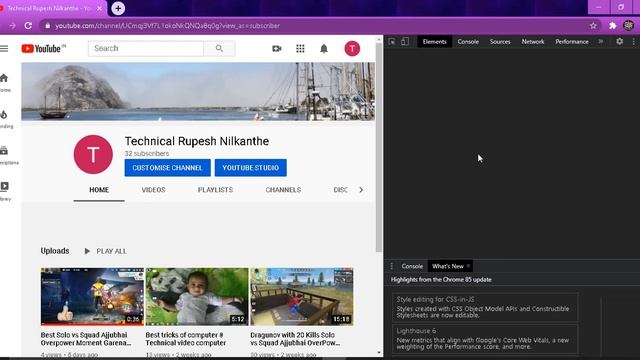Click the Dragunov with 20 Kills Solo title

[x=295, y=339]
